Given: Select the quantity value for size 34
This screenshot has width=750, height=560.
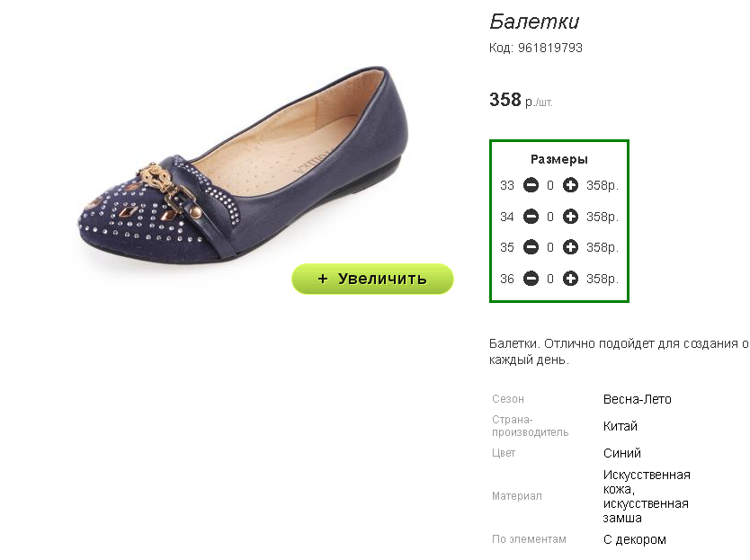Looking at the screenshot, I should point(550,218).
